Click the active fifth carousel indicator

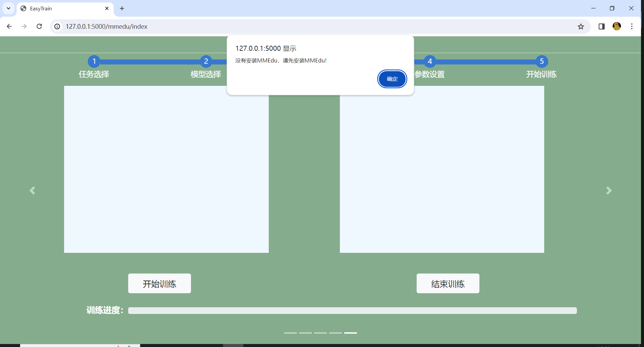[351, 333]
